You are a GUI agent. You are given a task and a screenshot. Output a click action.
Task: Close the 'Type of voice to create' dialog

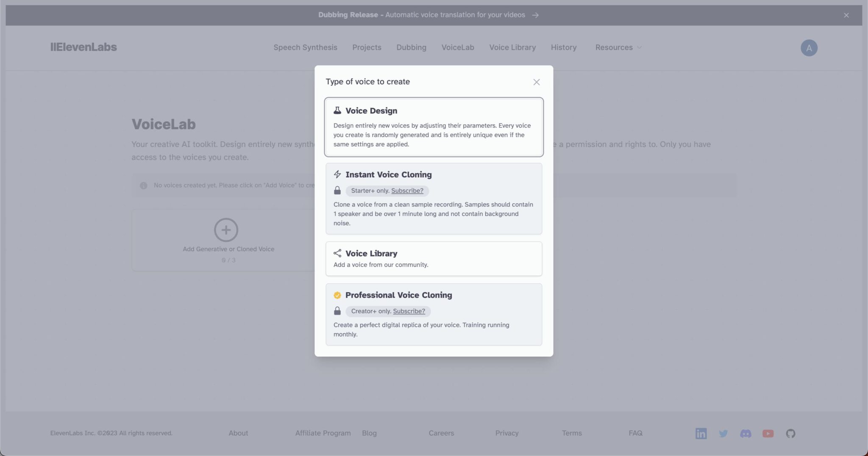click(536, 82)
